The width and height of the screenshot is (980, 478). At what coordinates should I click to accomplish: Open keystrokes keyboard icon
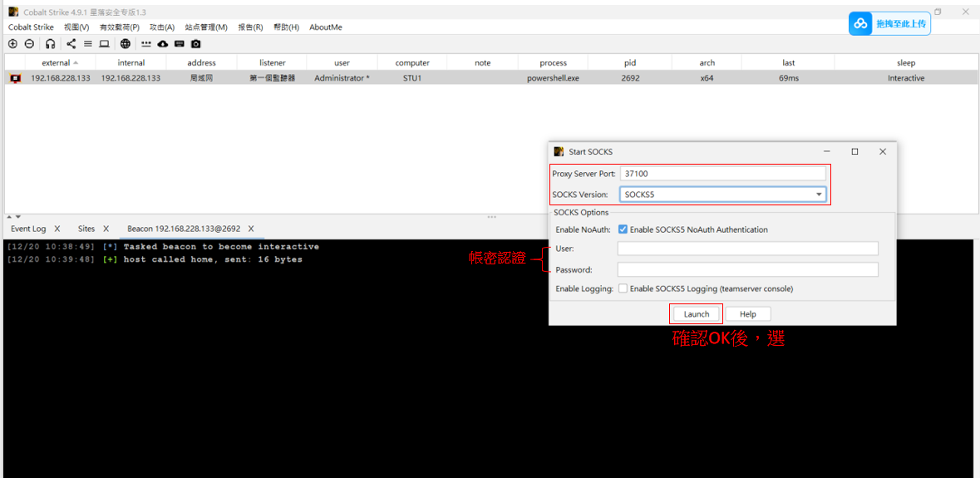[x=180, y=44]
